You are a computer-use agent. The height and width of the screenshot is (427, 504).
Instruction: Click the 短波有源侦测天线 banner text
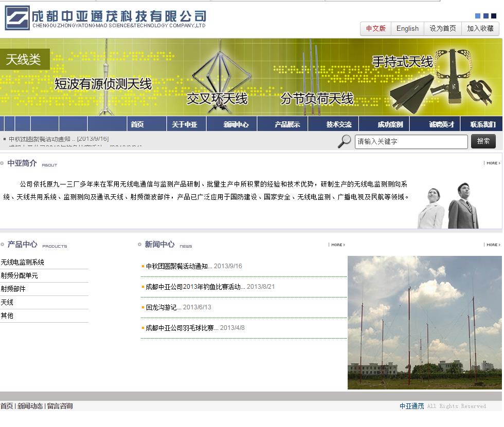(103, 84)
